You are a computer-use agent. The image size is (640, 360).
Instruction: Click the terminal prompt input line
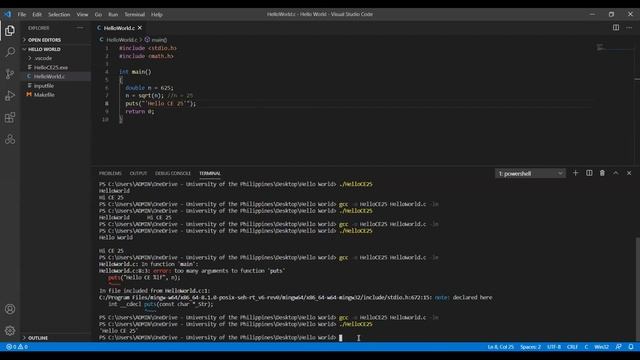coord(220,338)
